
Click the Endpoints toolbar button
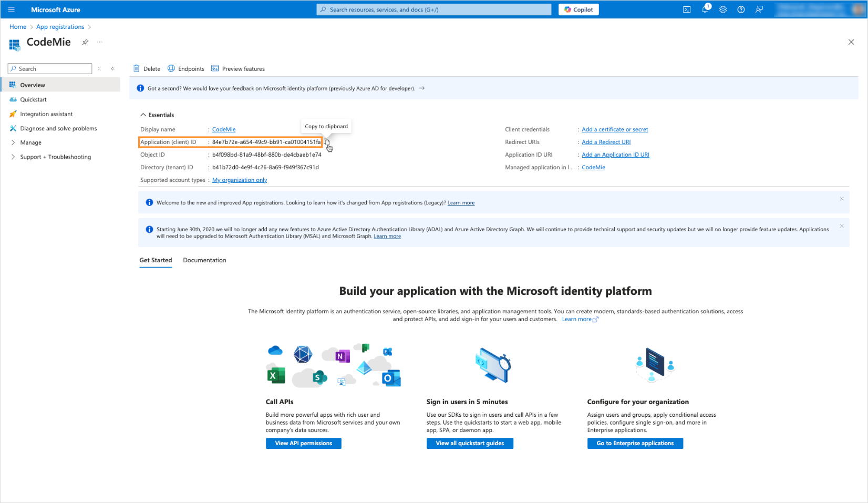[x=186, y=69]
